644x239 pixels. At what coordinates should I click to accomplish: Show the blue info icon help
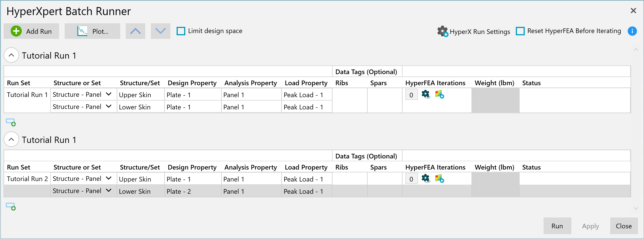click(632, 31)
